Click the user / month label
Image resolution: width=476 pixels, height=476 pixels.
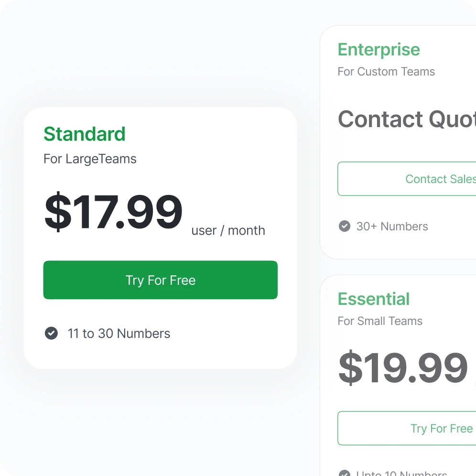tap(228, 230)
